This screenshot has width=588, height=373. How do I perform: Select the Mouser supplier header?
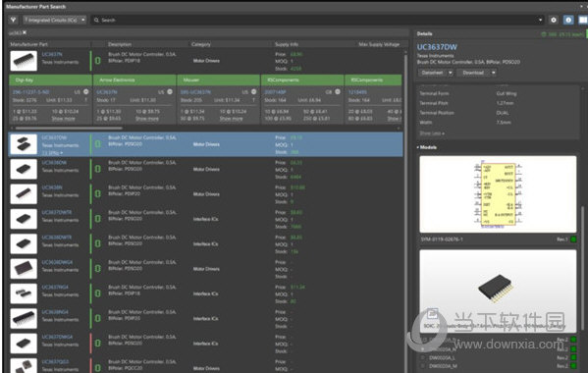218,80
